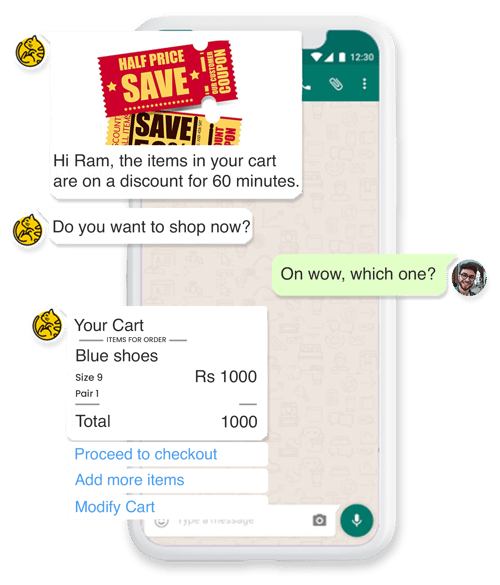This screenshot has height=585, width=500.
Task: Click the yellow bot avatar beside coupon message
Action: (31, 52)
